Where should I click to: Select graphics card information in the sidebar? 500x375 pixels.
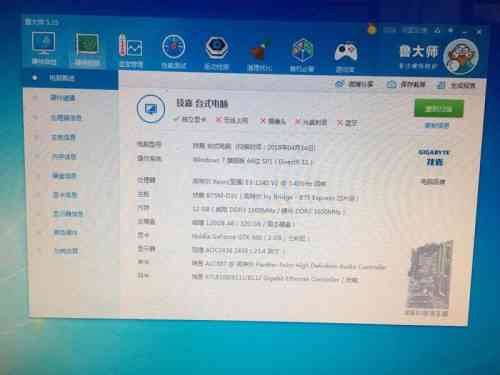coord(65,195)
